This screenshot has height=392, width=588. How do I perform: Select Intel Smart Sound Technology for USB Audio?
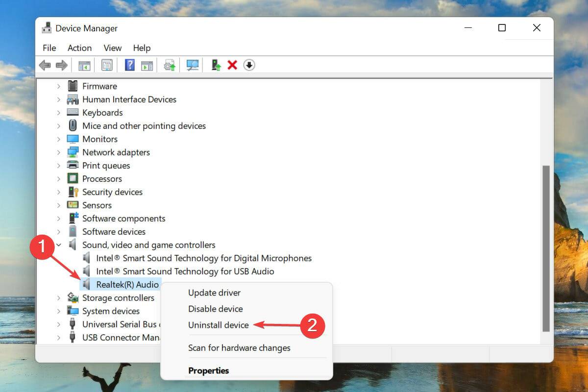186,271
